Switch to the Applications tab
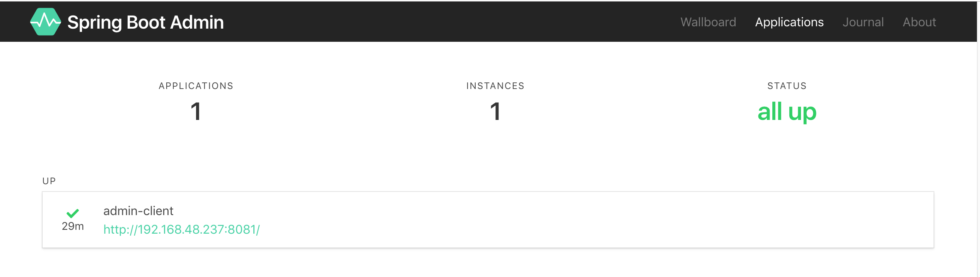The height and width of the screenshot is (277, 980). (x=789, y=22)
